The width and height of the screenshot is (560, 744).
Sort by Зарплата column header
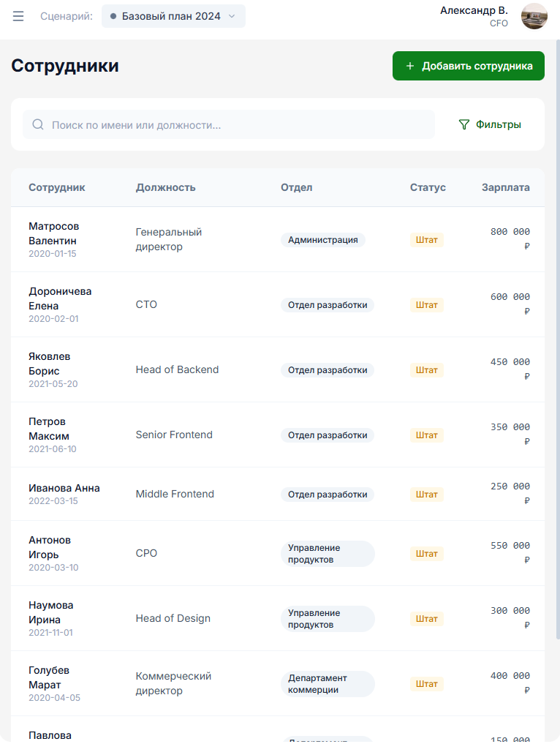click(x=505, y=187)
